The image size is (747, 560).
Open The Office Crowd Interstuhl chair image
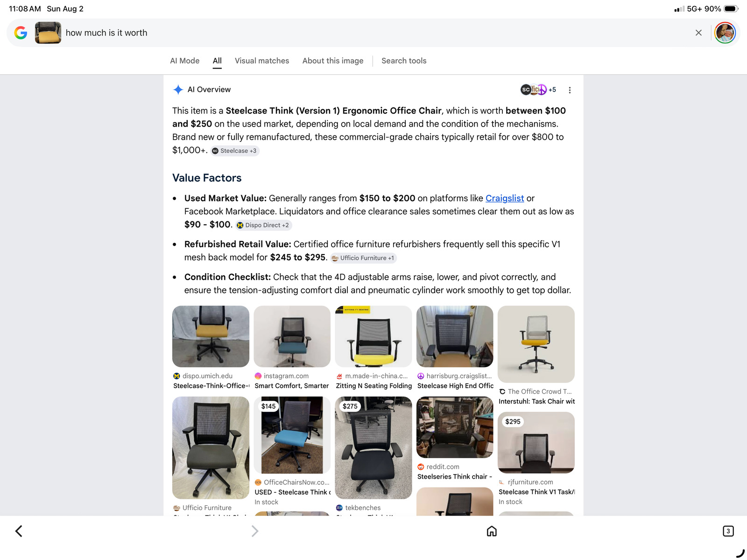click(536, 344)
